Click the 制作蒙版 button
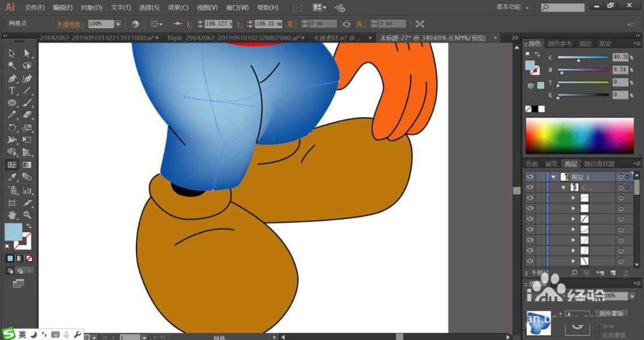The image size is (644, 340). click(611, 313)
